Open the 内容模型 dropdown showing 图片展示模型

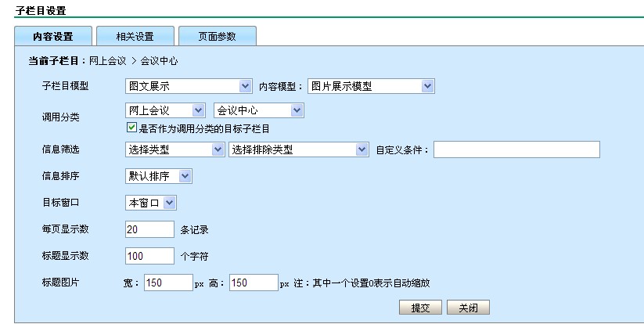coord(371,86)
